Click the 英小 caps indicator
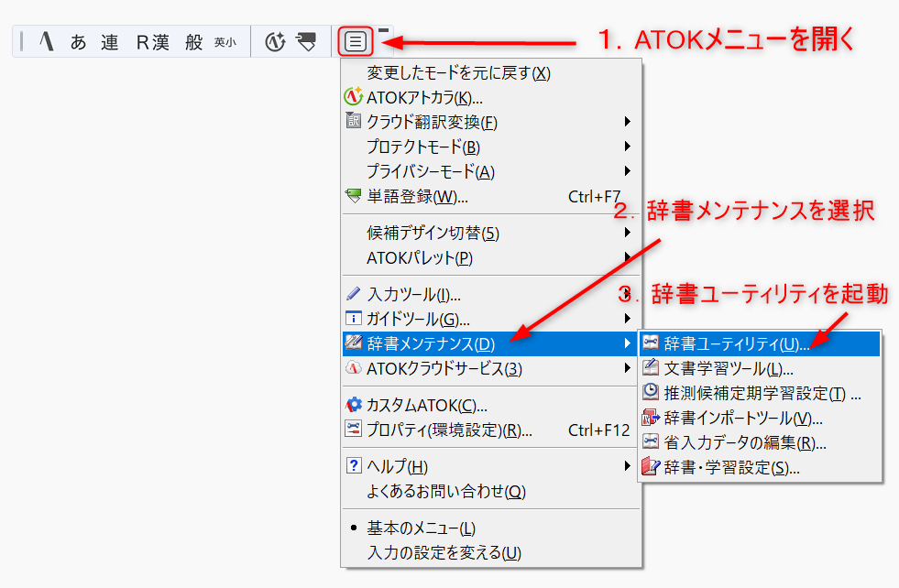 click(x=225, y=42)
